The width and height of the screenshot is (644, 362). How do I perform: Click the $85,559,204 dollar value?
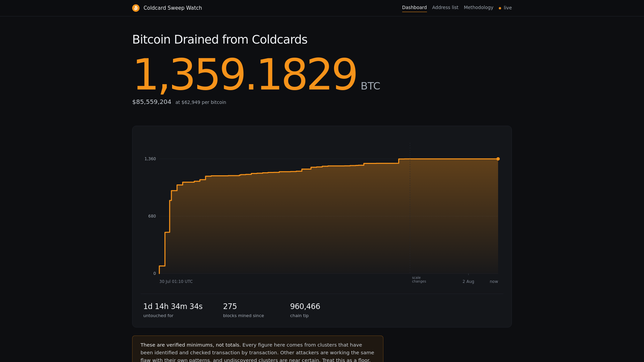(x=152, y=102)
